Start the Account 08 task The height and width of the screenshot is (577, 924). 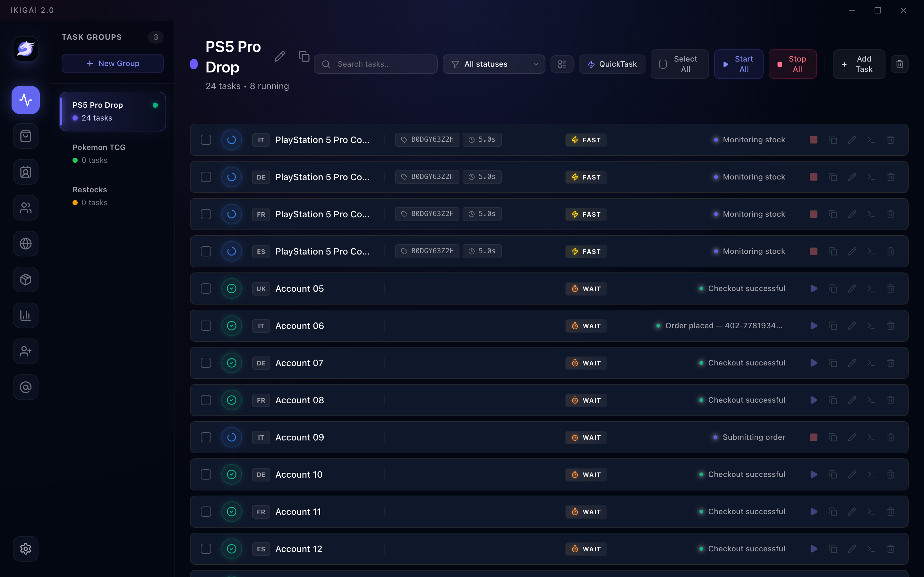pos(814,400)
